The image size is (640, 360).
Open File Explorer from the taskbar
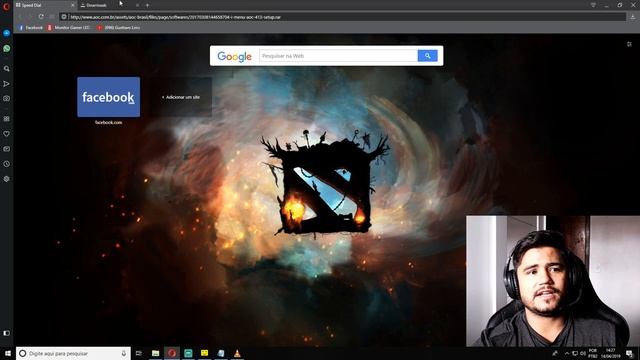156,353
